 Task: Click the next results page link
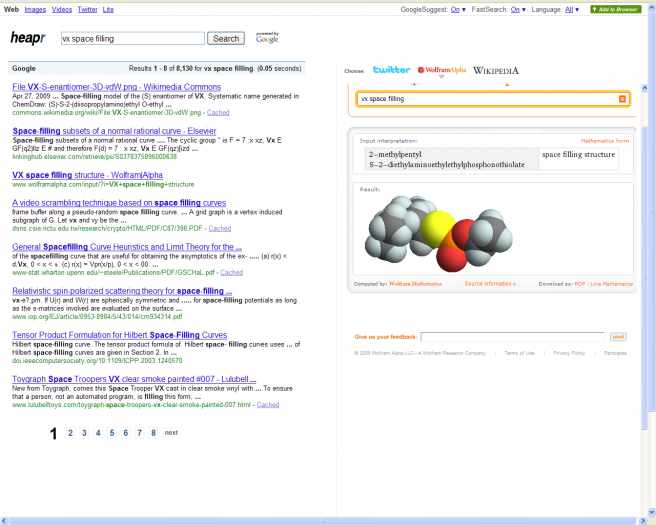tap(171, 433)
